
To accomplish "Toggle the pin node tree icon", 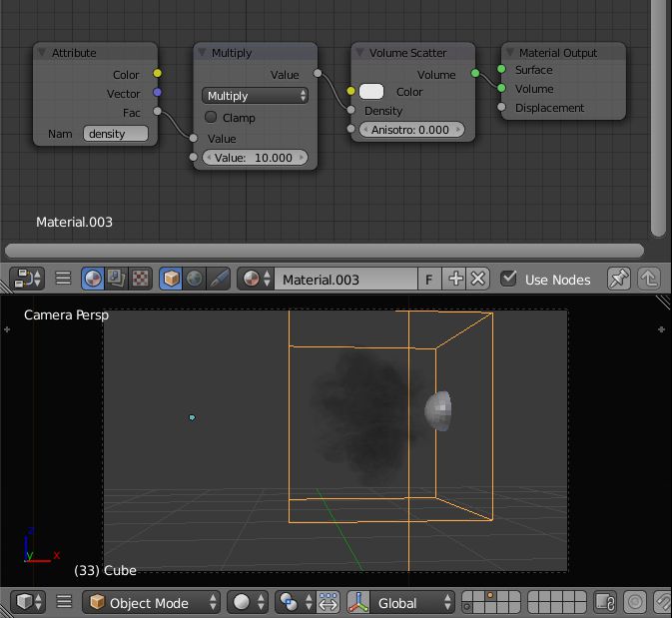I will 618,279.
